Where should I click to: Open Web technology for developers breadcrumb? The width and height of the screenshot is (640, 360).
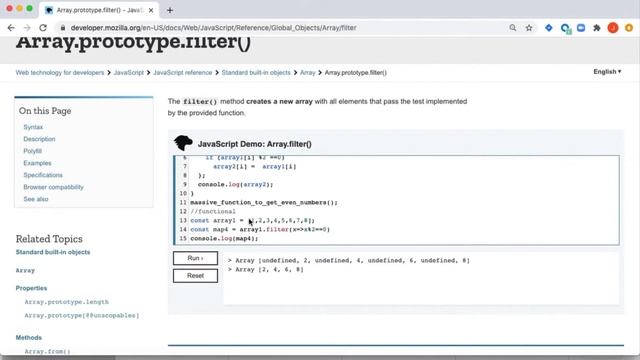click(x=60, y=73)
